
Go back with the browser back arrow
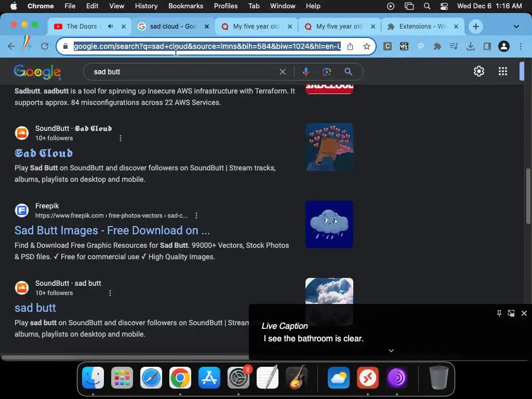(11, 46)
